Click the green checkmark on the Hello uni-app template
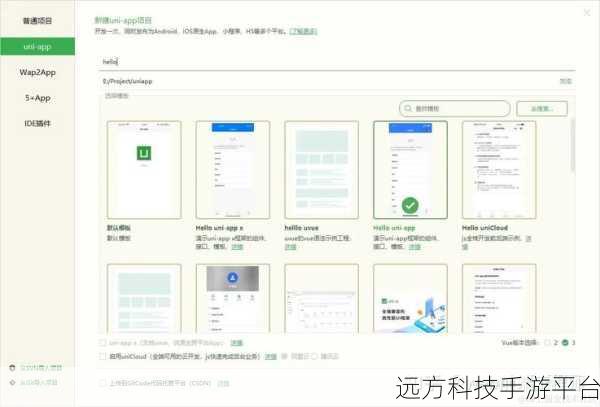The width and height of the screenshot is (600, 407). click(x=410, y=205)
